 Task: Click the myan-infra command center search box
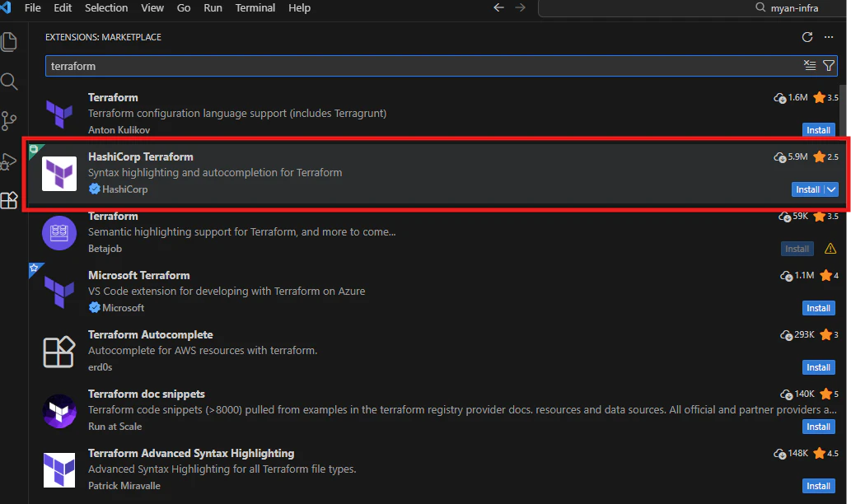[693, 7]
